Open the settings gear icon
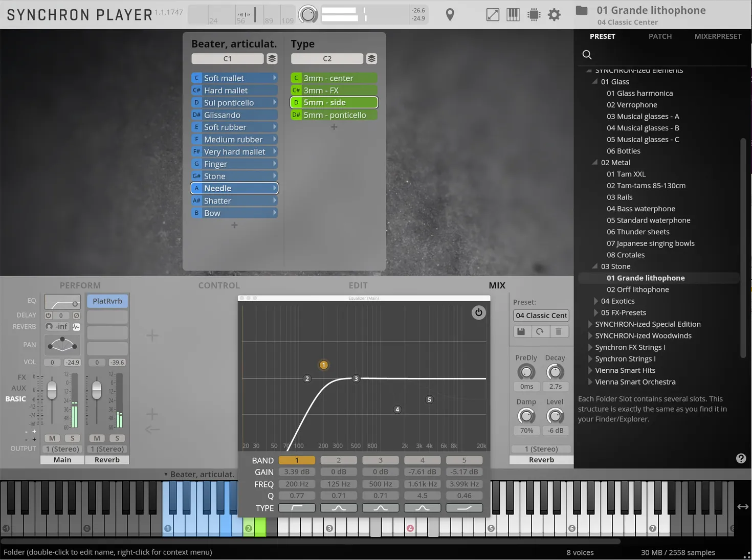This screenshot has height=560, width=752. click(x=554, y=15)
